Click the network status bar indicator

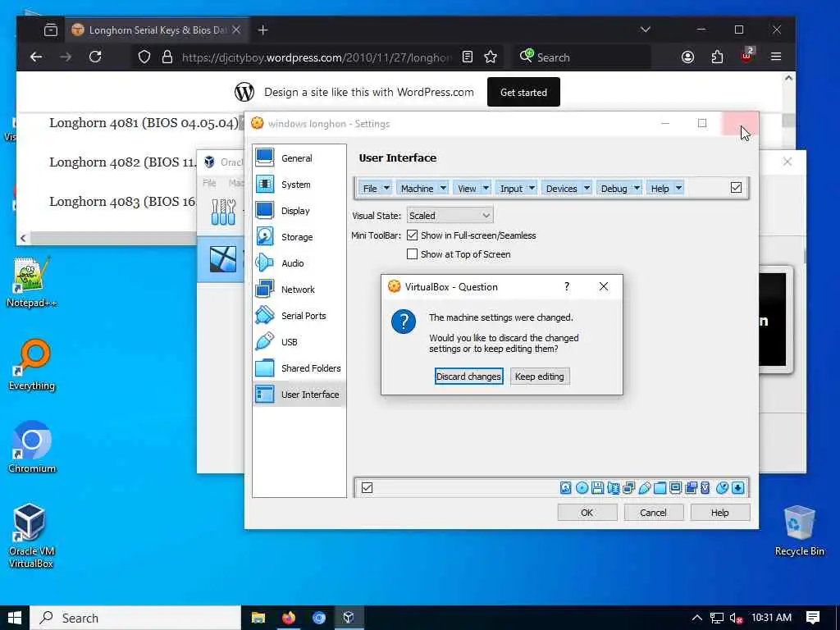pos(629,487)
